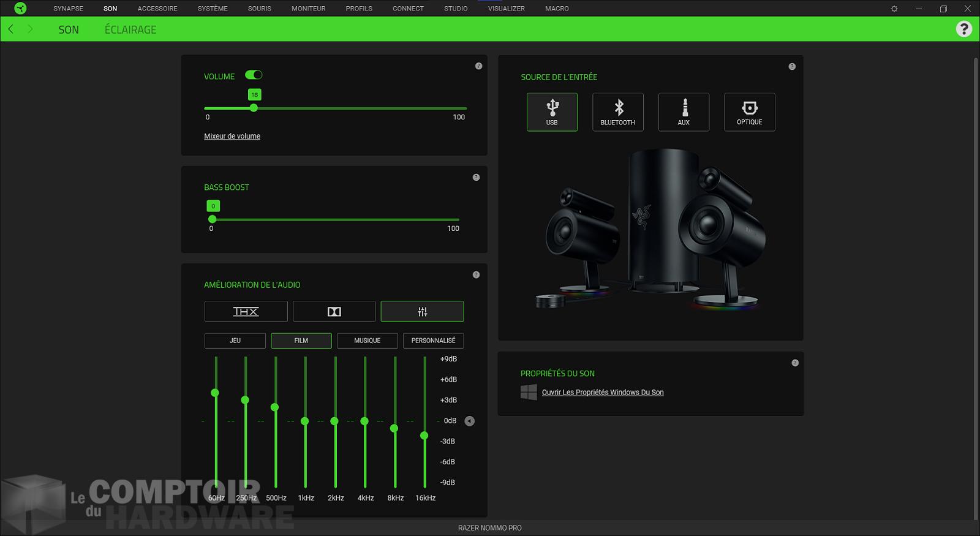Image resolution: width=980 pixels, height=536 pixels.
Task: Select the equalizer mode button
Action: tap(422, 311)
